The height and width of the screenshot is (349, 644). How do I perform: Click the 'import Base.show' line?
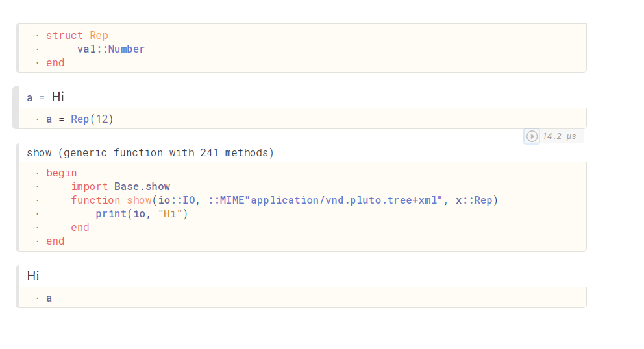120,186
